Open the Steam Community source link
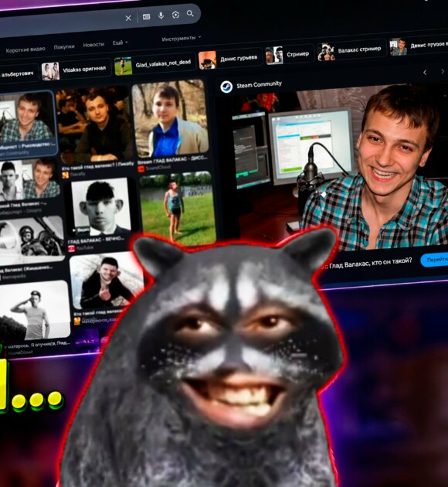Image resolution: width=448 pixels, height=487 pixels. 259,84
